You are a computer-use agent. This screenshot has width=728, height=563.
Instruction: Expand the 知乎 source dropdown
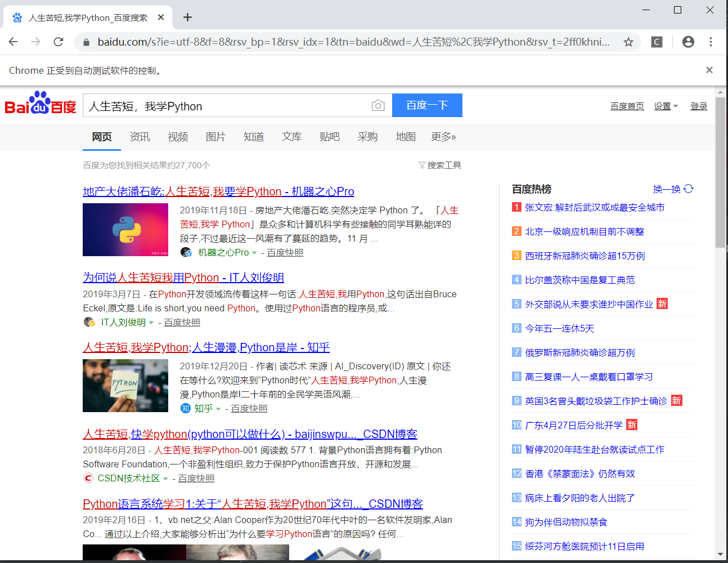coord(218,409)
